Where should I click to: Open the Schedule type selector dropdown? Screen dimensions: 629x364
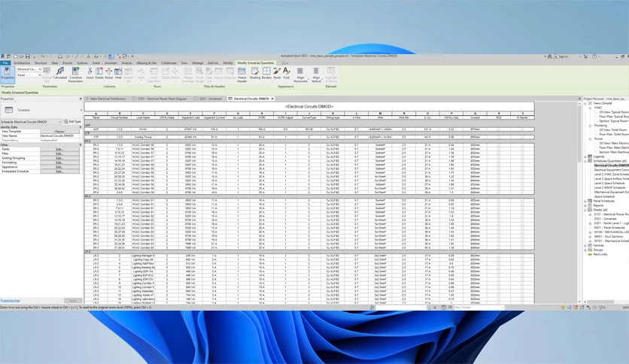point(81,110)
